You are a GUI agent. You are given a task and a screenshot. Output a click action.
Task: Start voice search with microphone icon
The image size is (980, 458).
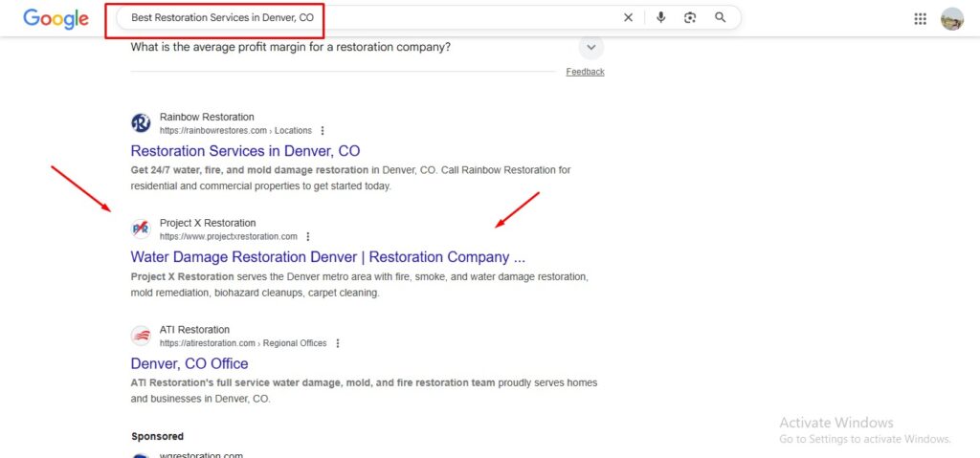click(x=661, y=17)
